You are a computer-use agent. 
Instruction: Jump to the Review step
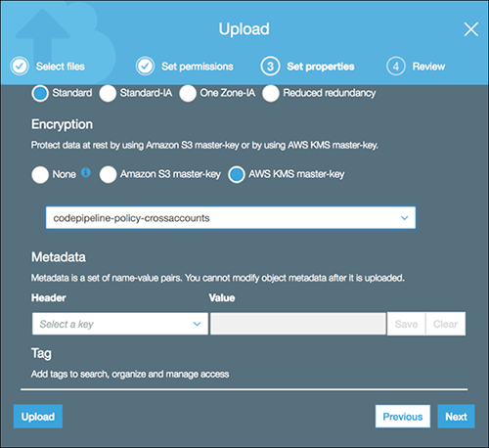[x=428, y=67]
